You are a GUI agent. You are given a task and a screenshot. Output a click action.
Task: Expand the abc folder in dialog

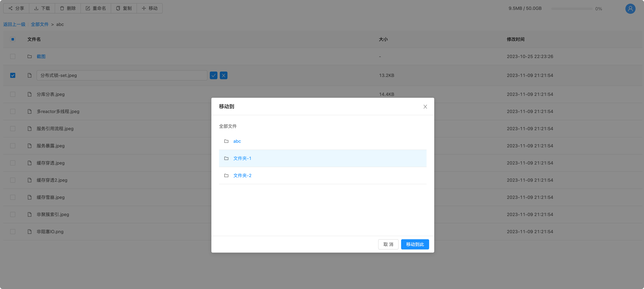coord(237,141)
